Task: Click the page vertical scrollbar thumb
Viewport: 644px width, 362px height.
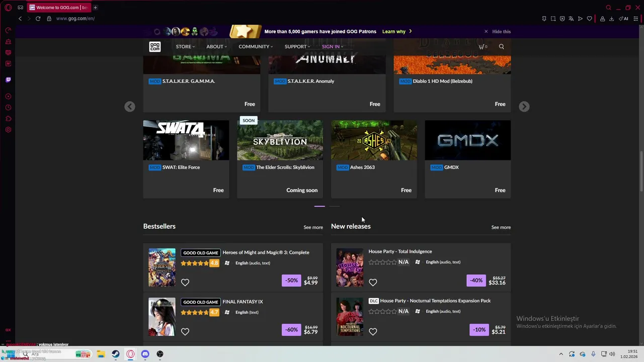Action: (x=641, y=171)
